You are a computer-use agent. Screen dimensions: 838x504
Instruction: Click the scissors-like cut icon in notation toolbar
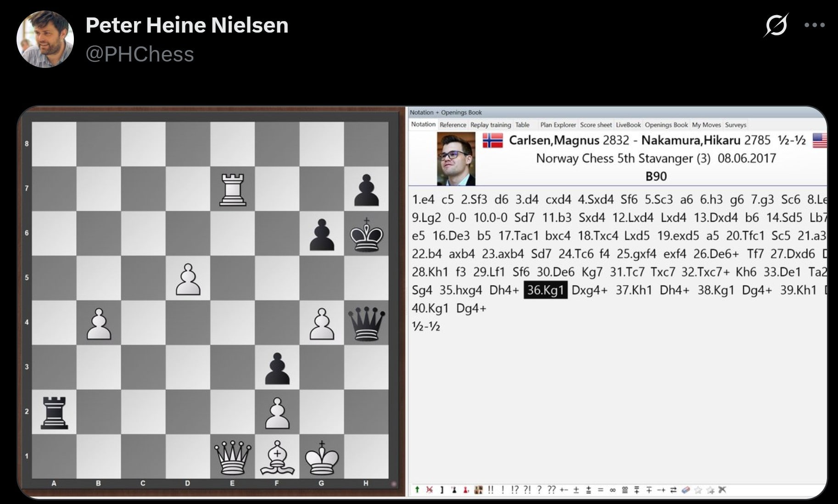(x=722, y=490)
